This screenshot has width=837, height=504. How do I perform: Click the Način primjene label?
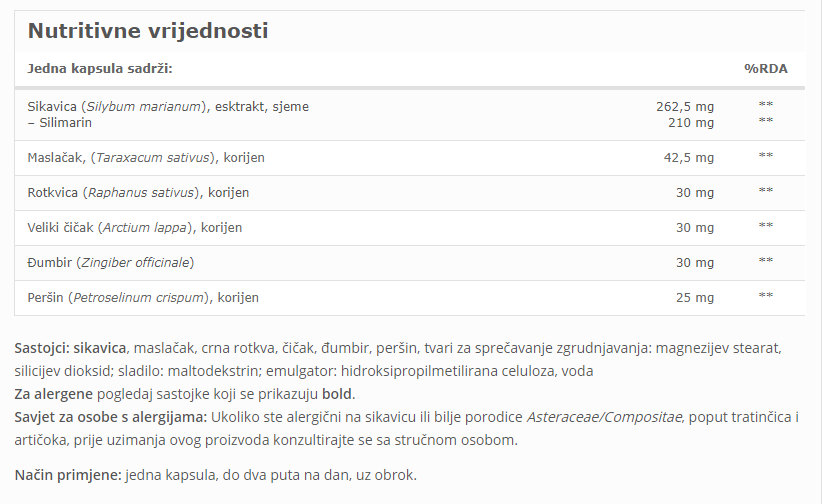pyautogui.click(x=68, y=475)
